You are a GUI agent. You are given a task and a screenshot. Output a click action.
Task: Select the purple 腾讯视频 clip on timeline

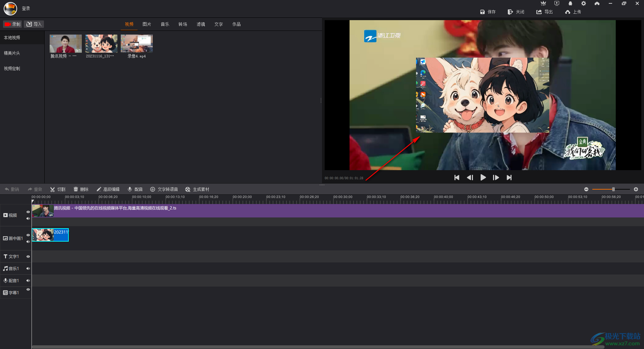tap(338, 211)
